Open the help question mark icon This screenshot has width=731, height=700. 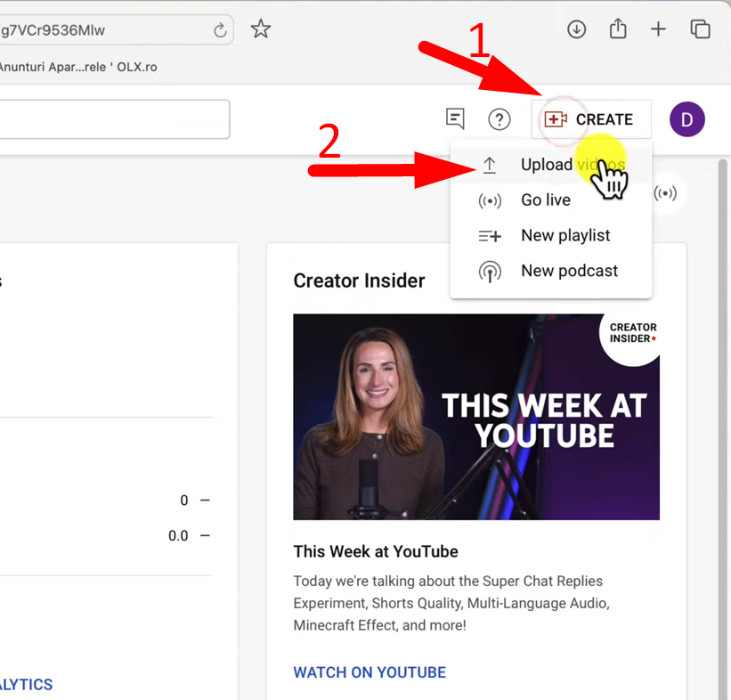click(x=500, y=120)
